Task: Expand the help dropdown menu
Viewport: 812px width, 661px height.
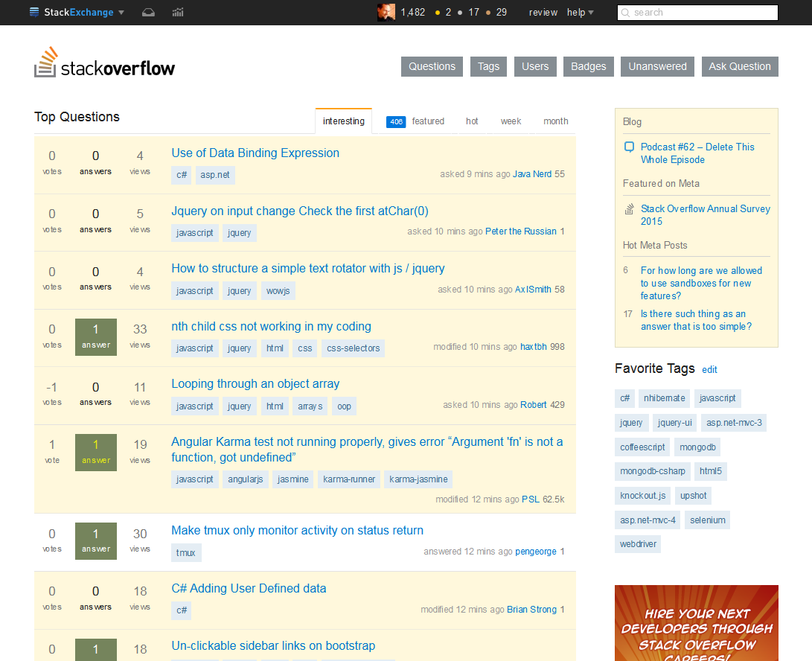Action: 580,13
